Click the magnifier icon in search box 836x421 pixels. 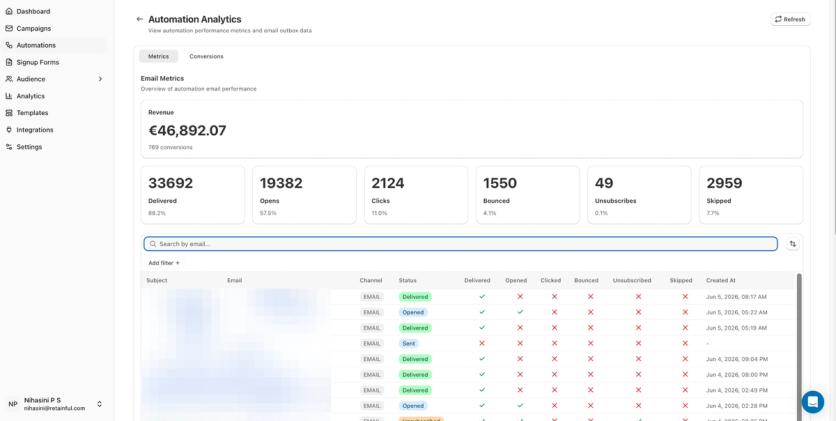(x=153, y=244)
